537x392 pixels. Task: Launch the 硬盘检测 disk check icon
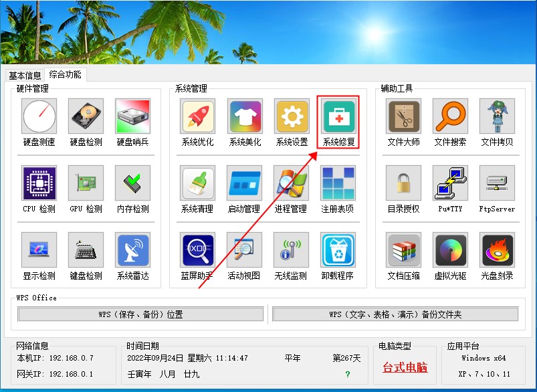pyautogui.click(x=86, y=117)
